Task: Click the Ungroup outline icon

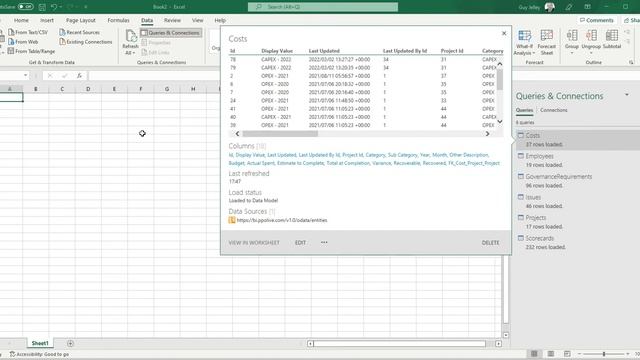Action: click(x=591, y=36)
